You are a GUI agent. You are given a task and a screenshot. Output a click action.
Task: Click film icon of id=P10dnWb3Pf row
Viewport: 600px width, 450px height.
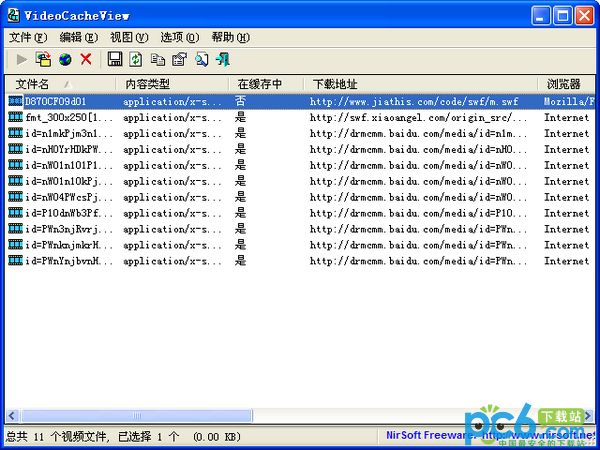16,213
